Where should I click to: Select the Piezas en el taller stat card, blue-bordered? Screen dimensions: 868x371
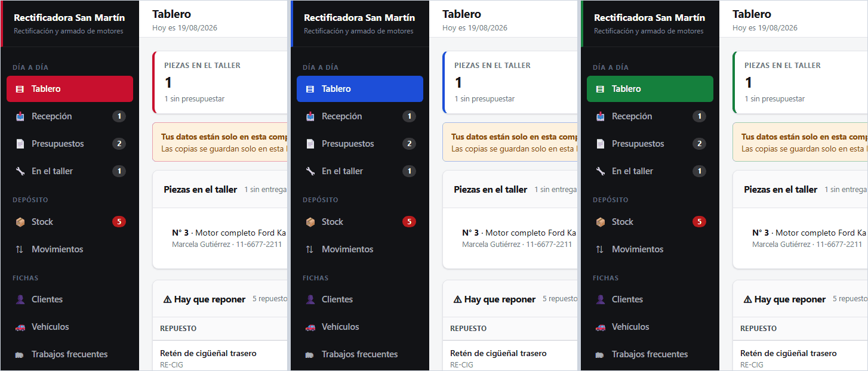coord(510,82)
